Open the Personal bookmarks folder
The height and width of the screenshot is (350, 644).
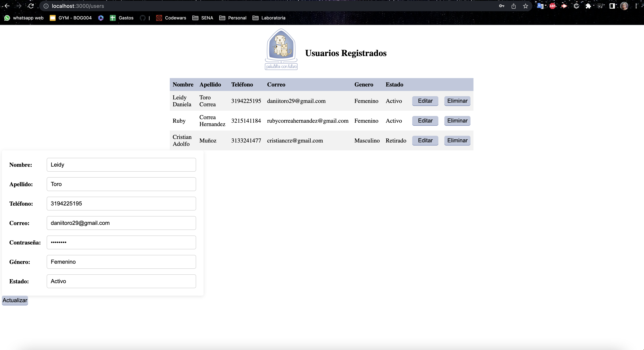[x=233, y=18]
